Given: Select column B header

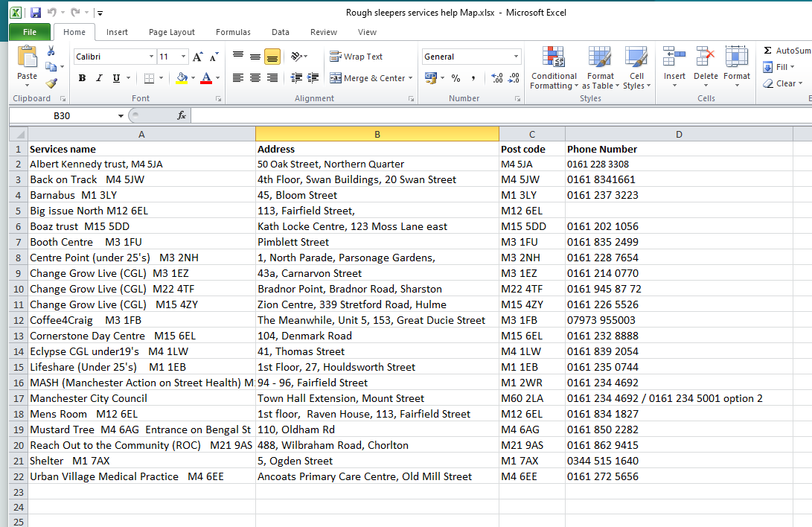Looking at the screenshot, I should pyautogui.click(x=377, y=134).
